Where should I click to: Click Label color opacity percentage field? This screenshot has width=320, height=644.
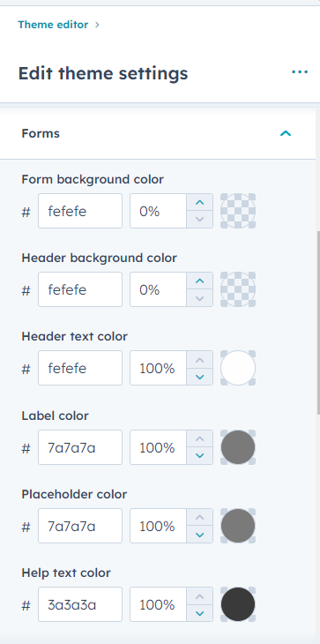tap(159, 447)
